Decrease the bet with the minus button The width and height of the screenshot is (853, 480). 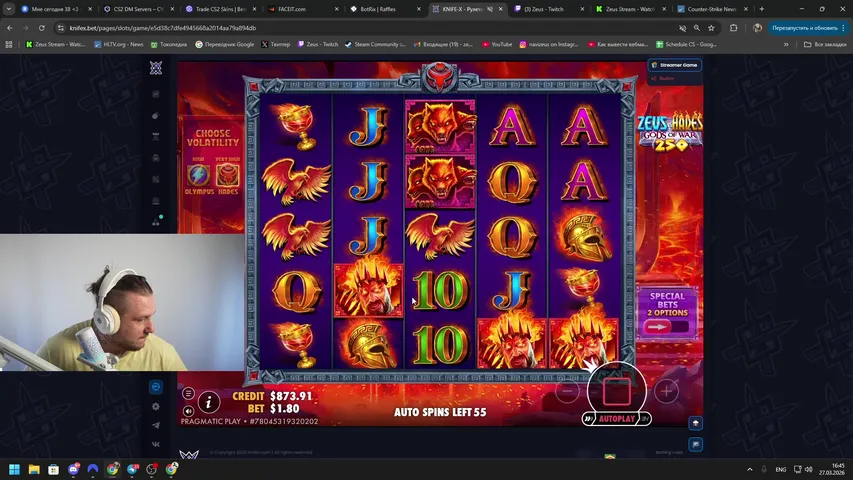[567, 391]
